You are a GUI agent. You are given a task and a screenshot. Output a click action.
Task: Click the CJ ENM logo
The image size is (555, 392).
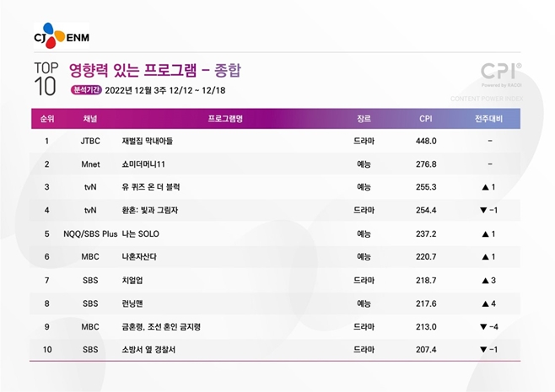pyautogui.click(x=61, y=36)
